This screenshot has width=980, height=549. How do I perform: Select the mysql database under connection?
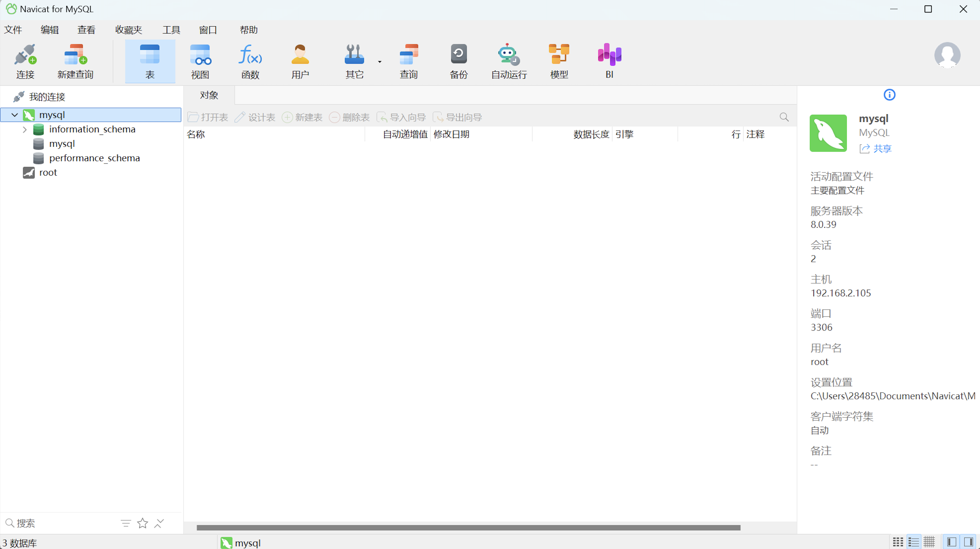[x=62, y=144]
